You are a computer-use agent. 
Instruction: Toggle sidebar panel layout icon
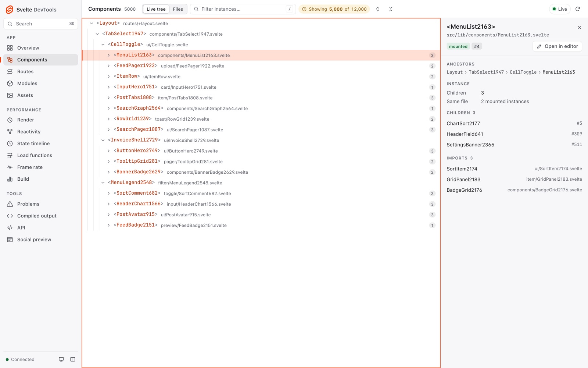click(73, 359)
